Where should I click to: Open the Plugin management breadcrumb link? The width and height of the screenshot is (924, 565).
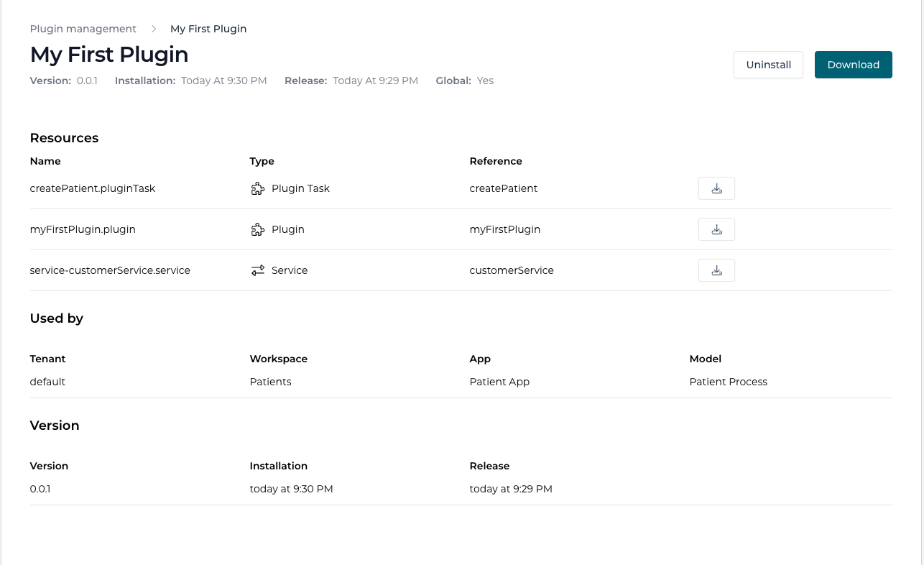coord(83,29)
